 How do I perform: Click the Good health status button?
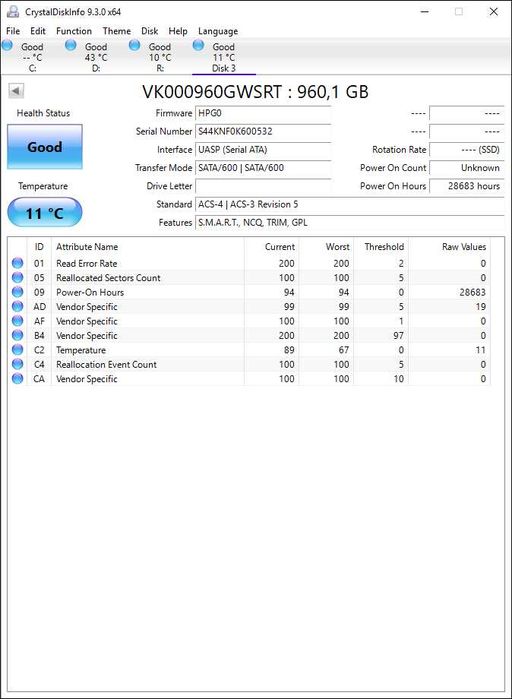(x=45, y=147)
